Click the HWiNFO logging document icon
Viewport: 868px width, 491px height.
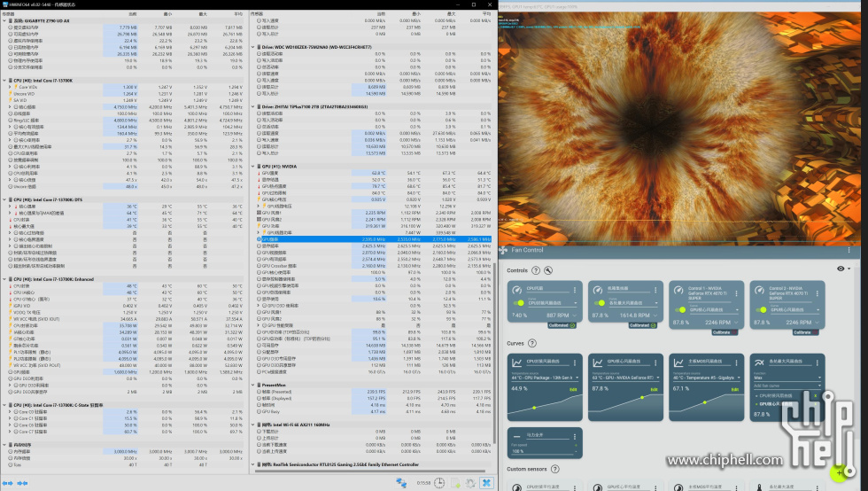coord(455,483)
